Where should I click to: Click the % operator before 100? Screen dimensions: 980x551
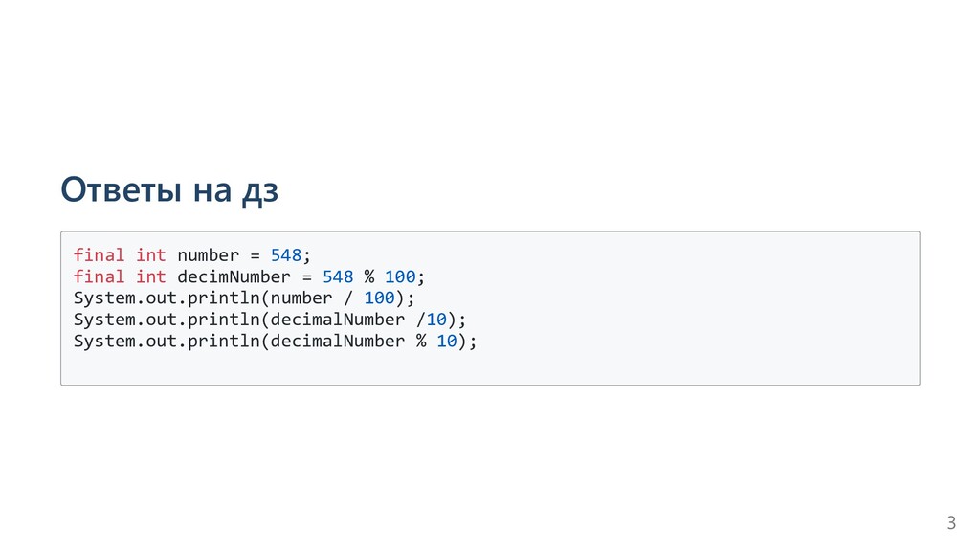pos(369,276)
